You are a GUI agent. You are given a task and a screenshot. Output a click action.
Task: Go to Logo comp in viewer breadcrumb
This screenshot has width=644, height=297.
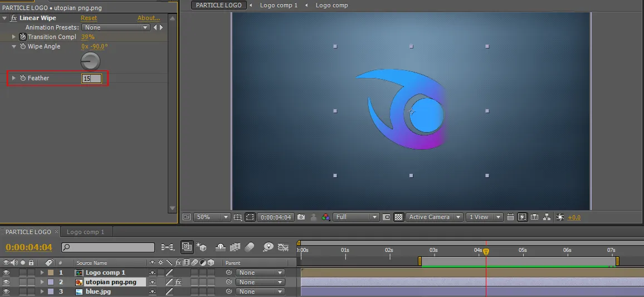332,5
